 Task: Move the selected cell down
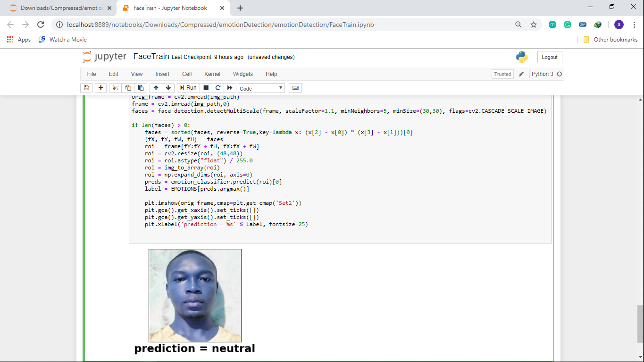168,88
